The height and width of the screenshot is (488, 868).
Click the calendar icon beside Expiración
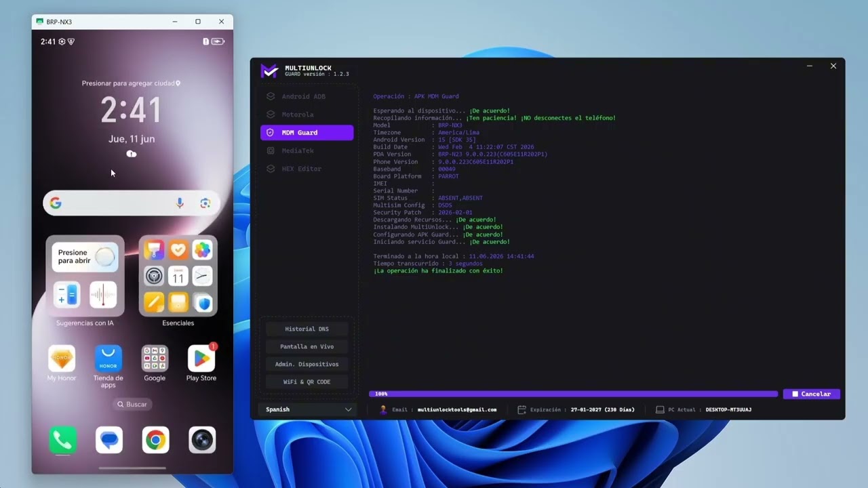click(x=521, y=409)
